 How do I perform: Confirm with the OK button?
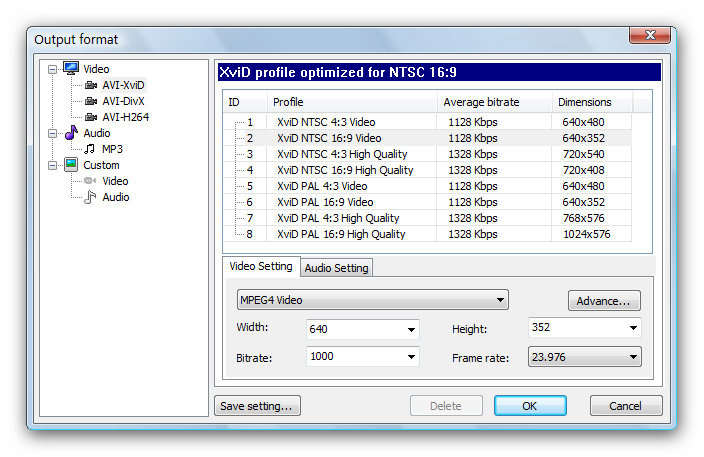tap(530, 406)
